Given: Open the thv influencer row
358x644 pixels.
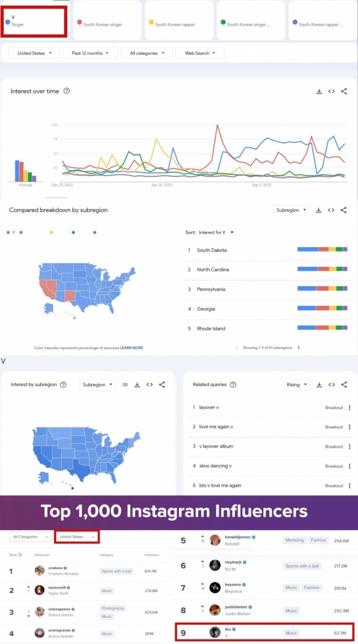Looking at the screenshot, I should click(x=265, y=632).
